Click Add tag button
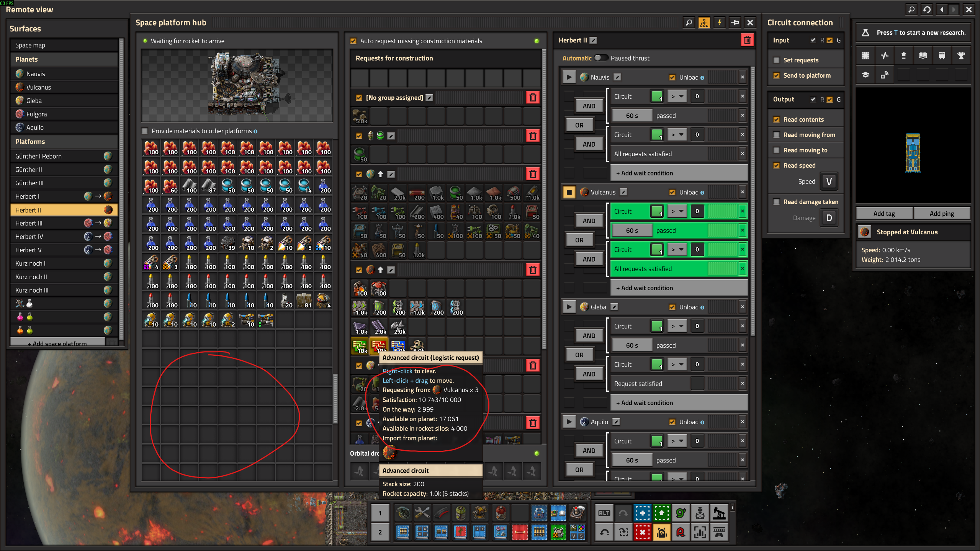The width and height of the screenshot is (980, 551). coord(884,214)
